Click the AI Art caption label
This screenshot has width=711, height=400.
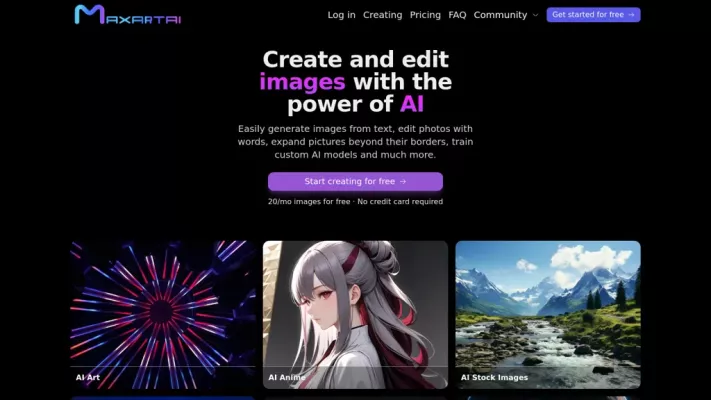[x=87, y=378]
